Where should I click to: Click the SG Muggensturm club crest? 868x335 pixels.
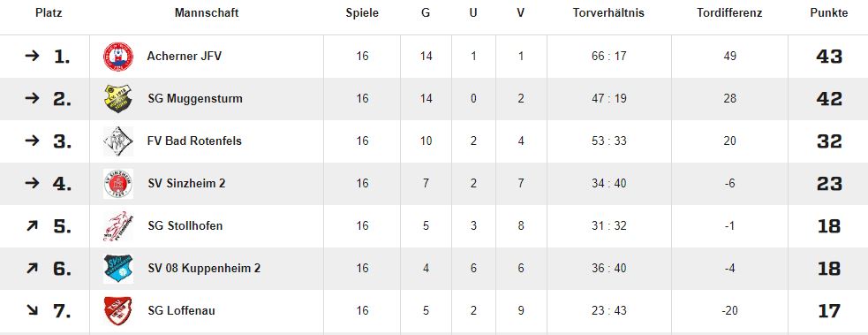coord(118,99)
